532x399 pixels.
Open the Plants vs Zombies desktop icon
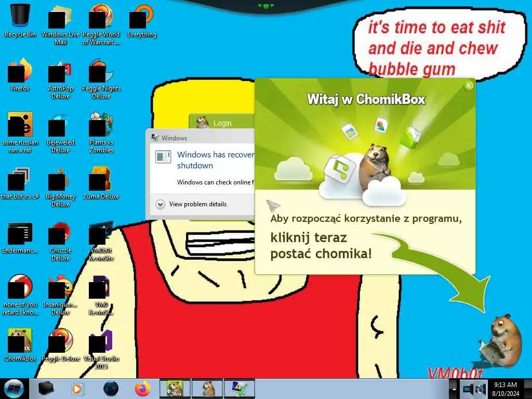point(101,132)
